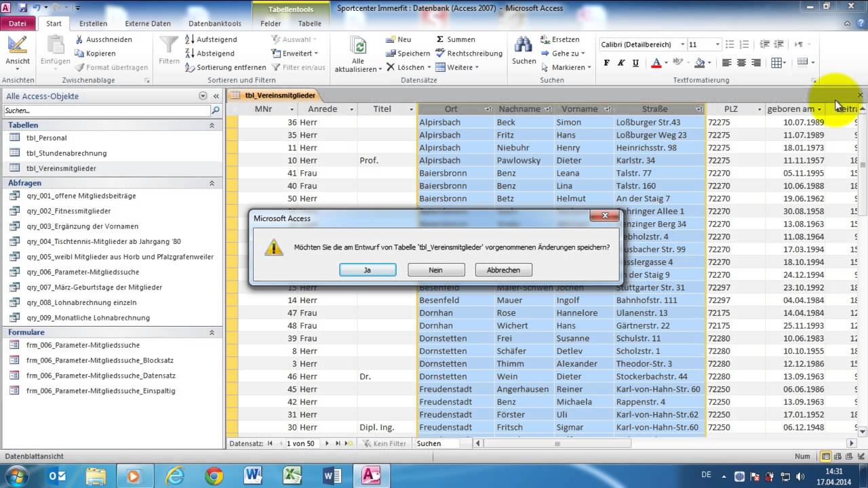Viewport: 868px width, 488px height.
Task: Select tbl_Personal in navigation pane
Action: [x=47, y=138]
